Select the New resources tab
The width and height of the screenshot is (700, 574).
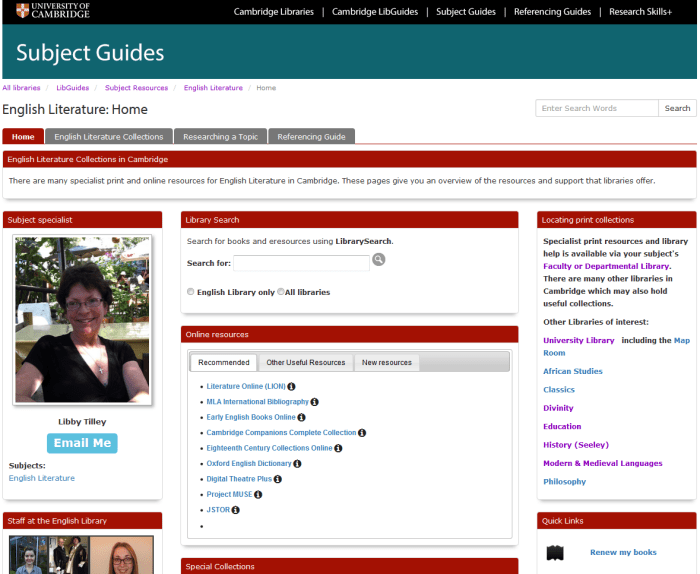(x=387, y=362)
